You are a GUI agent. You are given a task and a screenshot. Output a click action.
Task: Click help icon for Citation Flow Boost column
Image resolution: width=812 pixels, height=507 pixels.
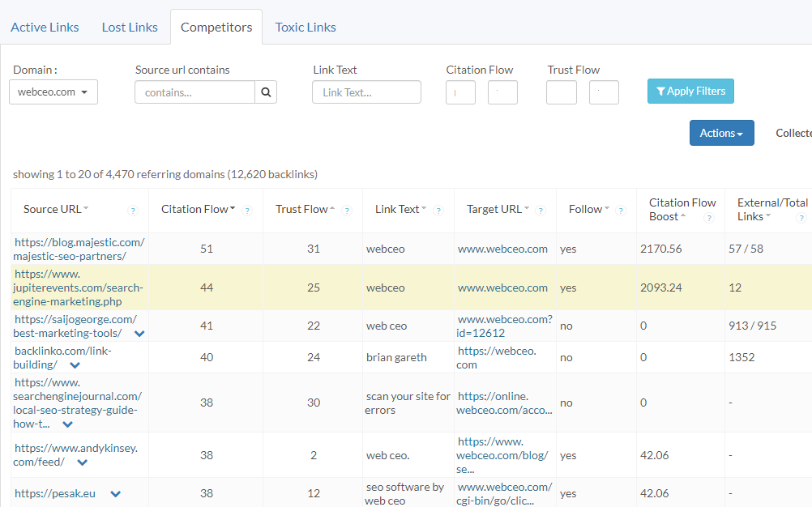coord(709,218)
